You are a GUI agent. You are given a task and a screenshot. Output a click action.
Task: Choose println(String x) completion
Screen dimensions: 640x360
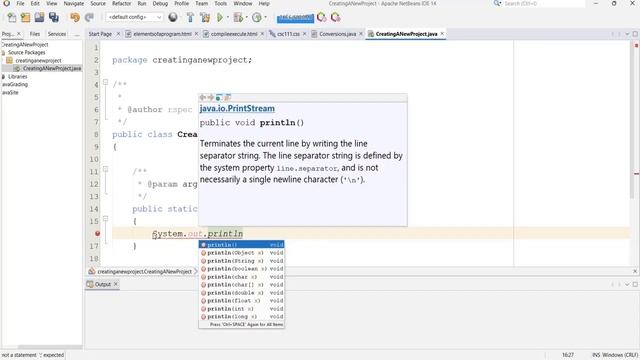click(241, 261)
